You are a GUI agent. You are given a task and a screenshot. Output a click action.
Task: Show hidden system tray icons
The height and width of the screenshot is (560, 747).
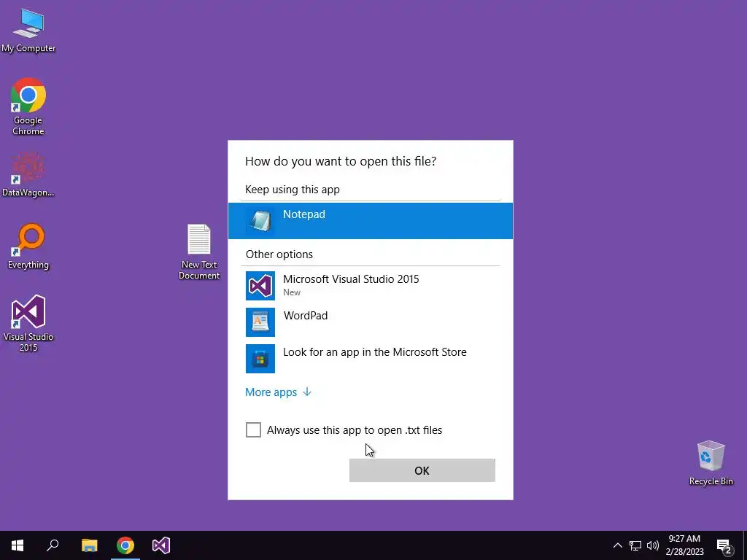(x=617, y=545)
